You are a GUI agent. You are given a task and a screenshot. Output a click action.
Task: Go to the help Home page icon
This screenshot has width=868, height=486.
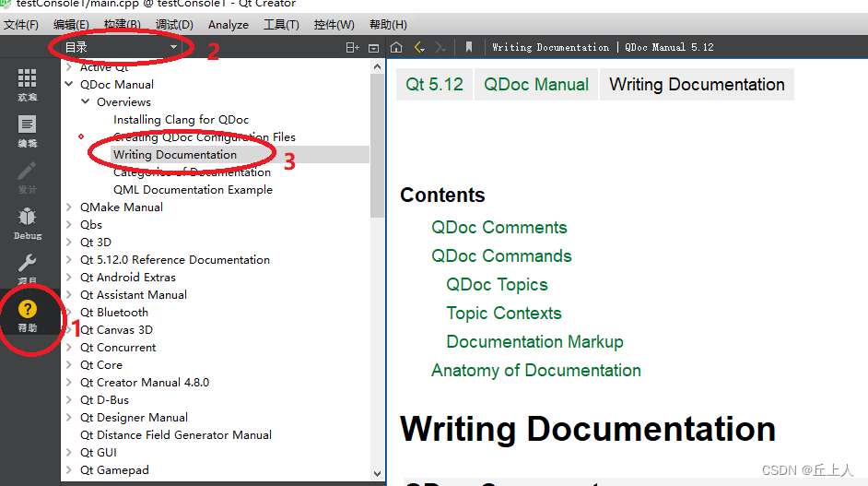[x=396, y=48]
